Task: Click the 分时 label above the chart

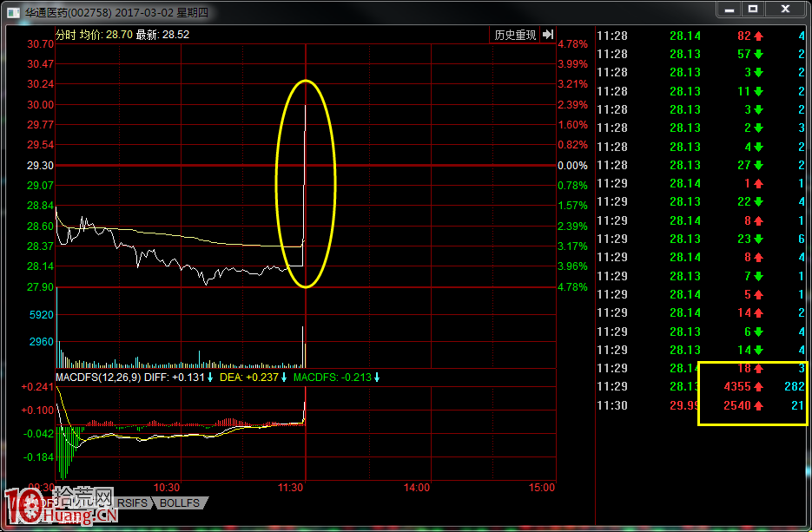Action: [66, 35]
